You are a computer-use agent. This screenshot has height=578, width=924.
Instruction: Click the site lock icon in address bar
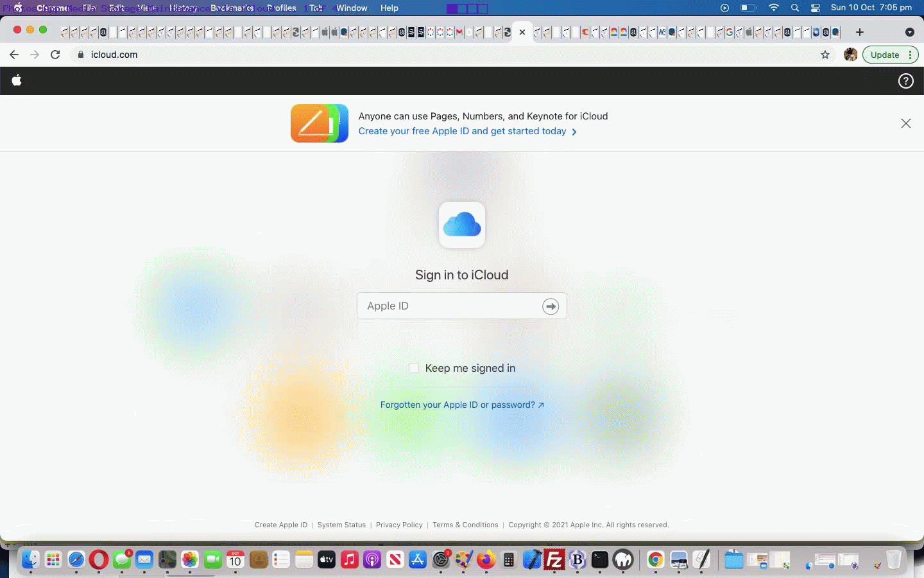click(80, 55)
